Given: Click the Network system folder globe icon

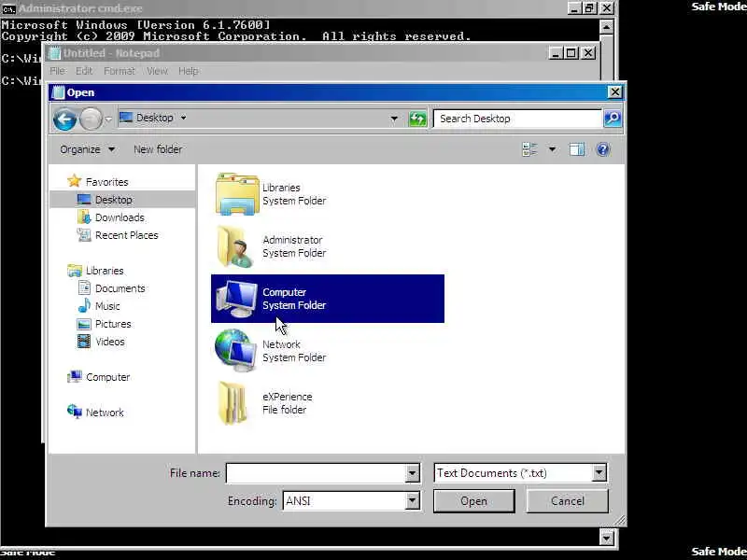Looking at the screenshot, I should [x=236, y=351].
